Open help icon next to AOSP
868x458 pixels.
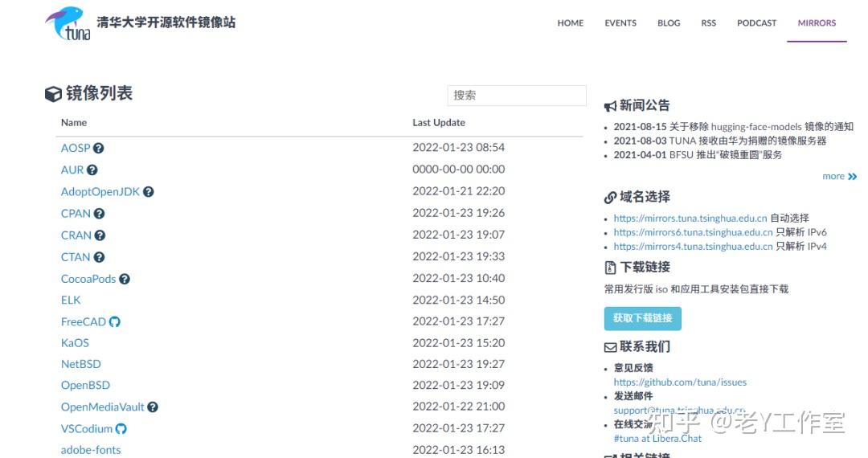(99, 148)
